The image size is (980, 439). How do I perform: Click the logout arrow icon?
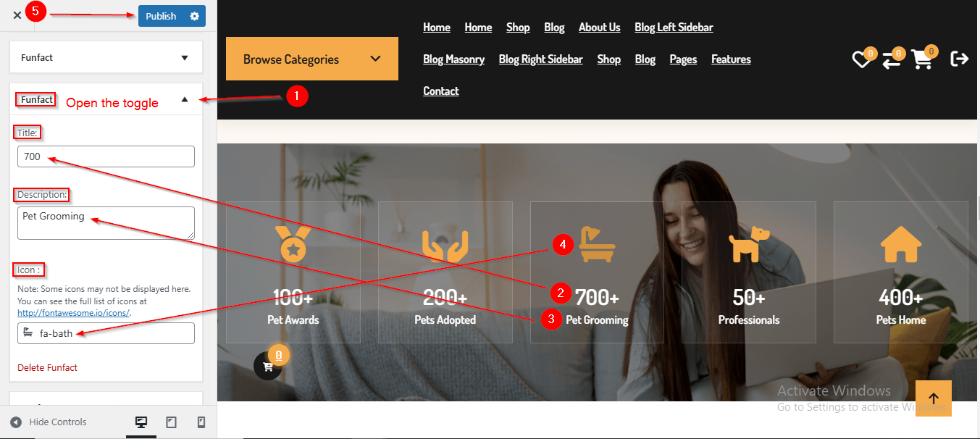coord(959,59)
